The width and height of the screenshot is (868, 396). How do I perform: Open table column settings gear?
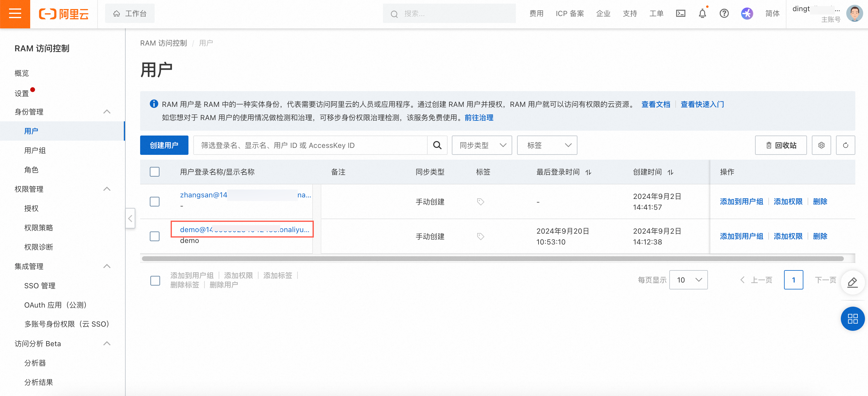(x=821, y=145)
